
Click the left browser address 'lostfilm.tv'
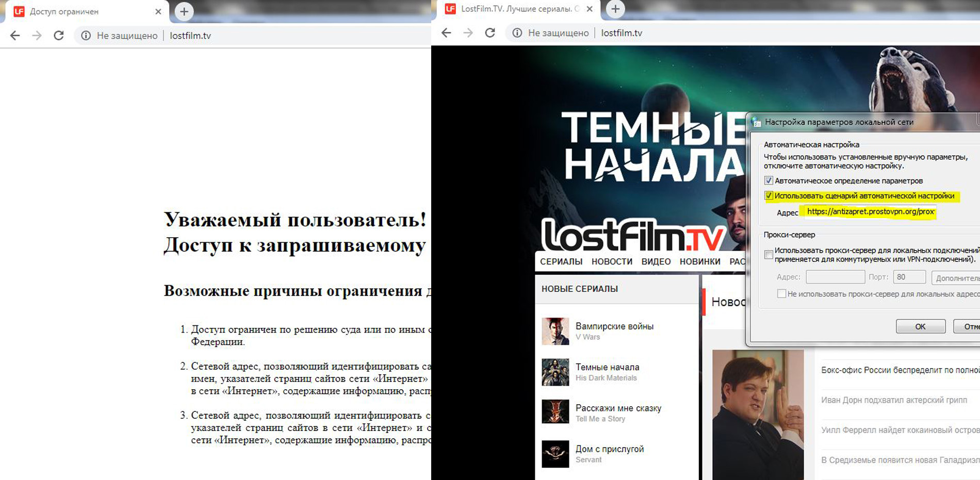click(x=190, y=36)
